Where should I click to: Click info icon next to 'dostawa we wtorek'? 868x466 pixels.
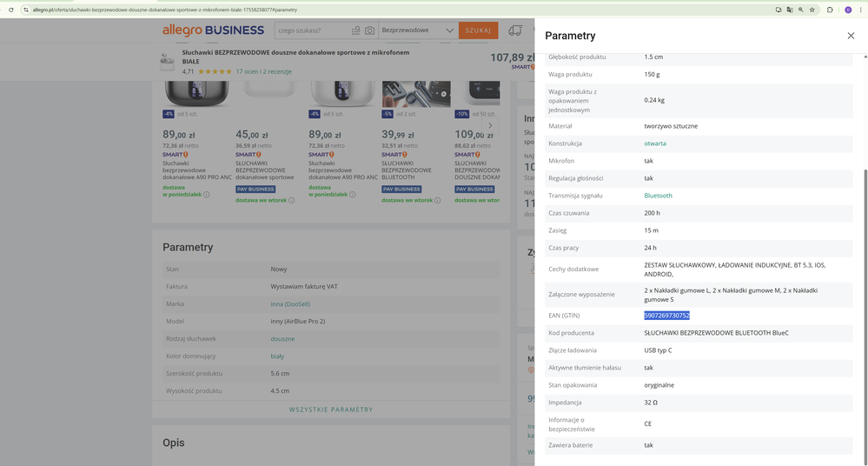pos(291,201)
